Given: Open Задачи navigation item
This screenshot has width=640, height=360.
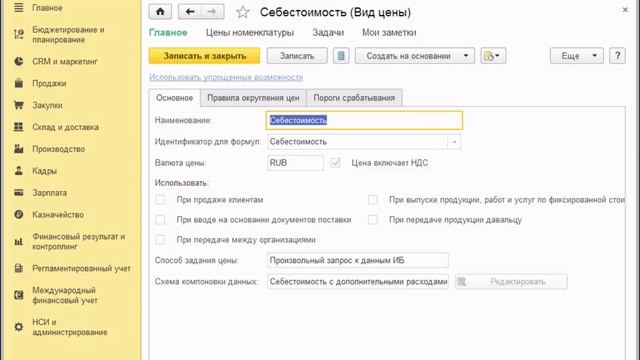Looking at the screenshot, I should tap(328, 33).
